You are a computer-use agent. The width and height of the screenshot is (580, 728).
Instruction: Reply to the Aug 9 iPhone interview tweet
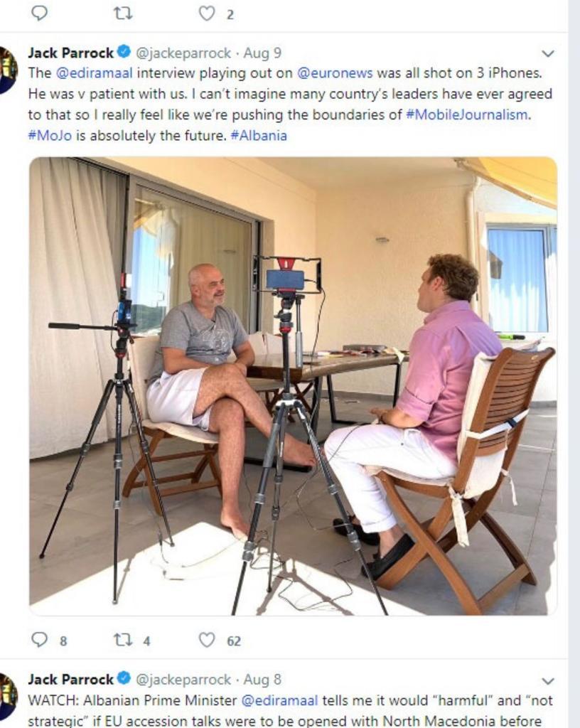(x=40, y=640)
